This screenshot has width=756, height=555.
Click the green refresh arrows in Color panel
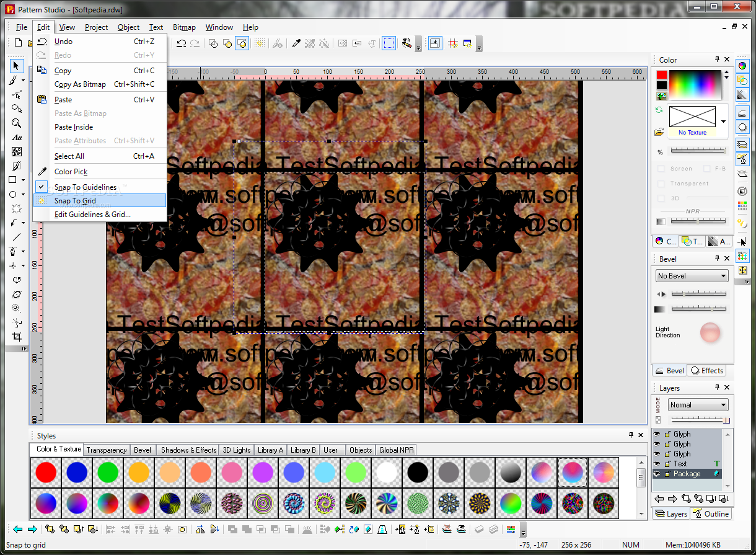pyautogui.click(x=660, y=110)
